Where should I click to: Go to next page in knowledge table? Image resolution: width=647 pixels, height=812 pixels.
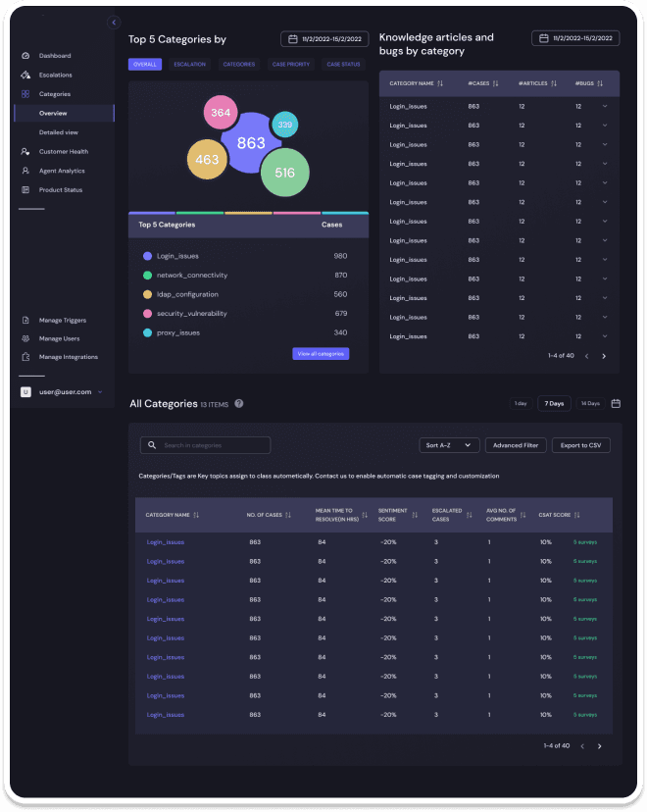coord(604,356)
